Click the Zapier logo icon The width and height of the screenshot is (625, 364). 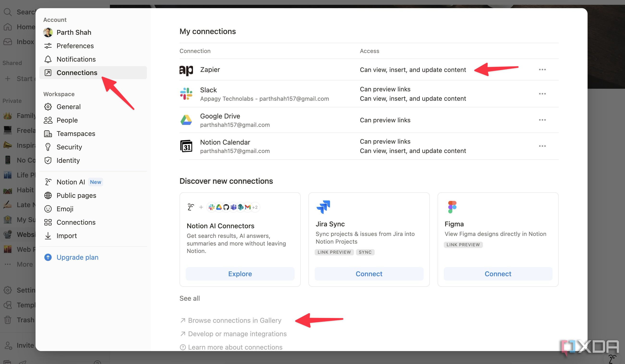pos(186,70)
